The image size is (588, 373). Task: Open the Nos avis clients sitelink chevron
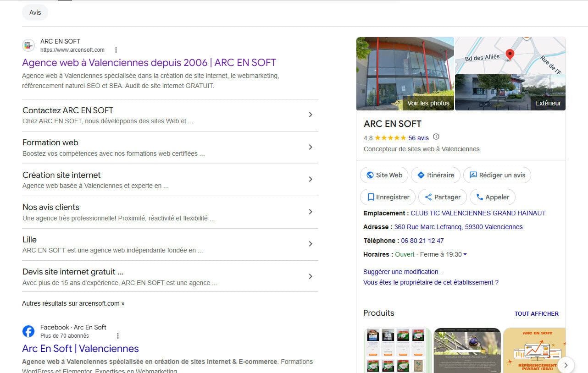311,212
